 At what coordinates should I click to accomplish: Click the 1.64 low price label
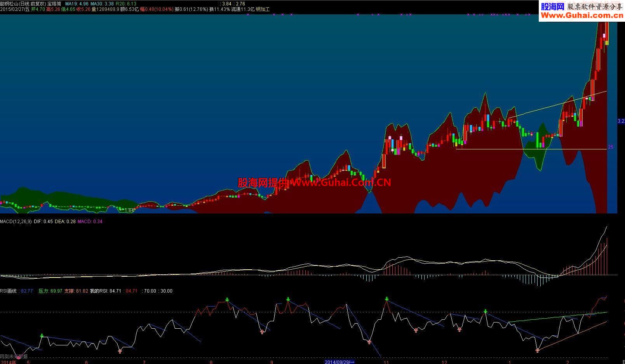pos(129,210)
